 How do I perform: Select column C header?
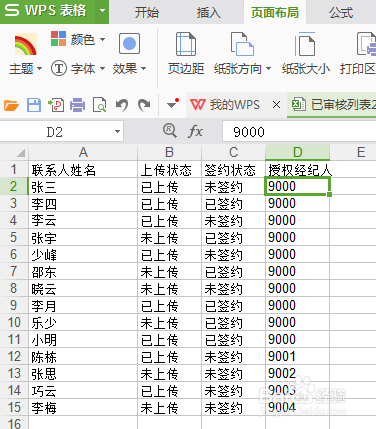click(233, 152)
